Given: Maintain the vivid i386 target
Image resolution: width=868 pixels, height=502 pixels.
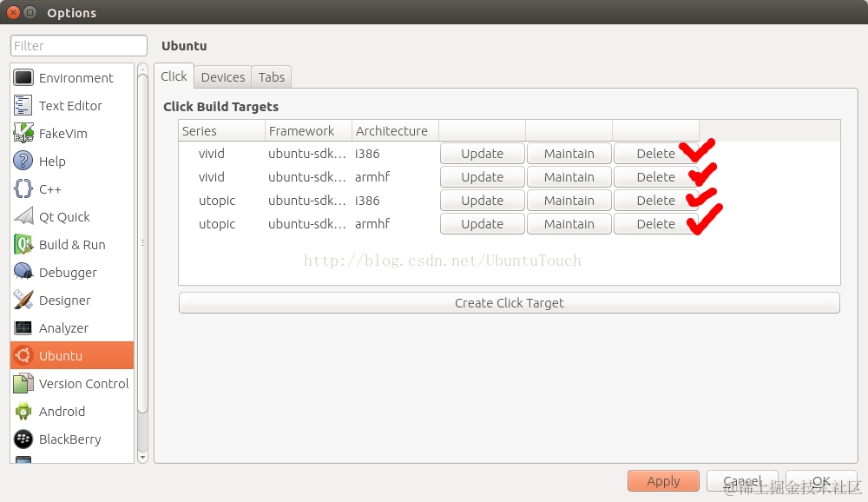Looking at the screenshot, I should coord(569,154).
